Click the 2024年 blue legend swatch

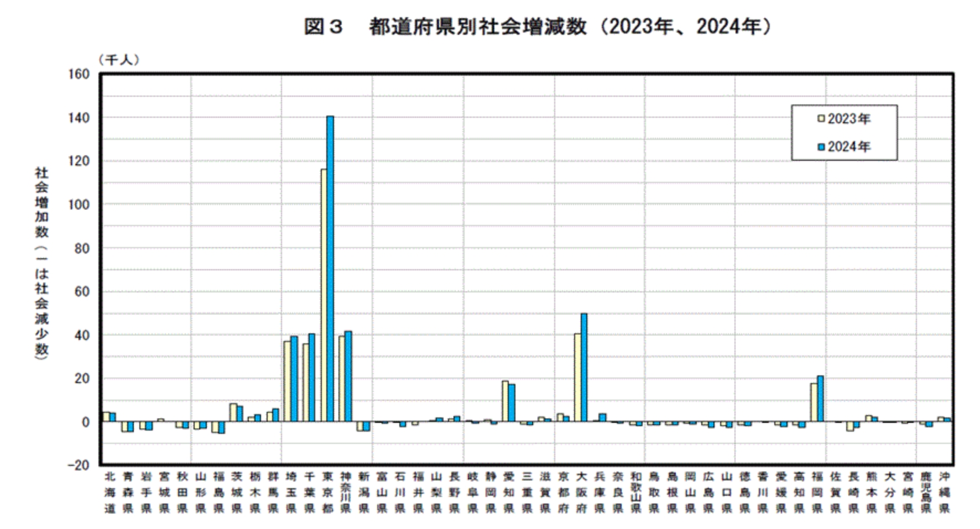821,147
